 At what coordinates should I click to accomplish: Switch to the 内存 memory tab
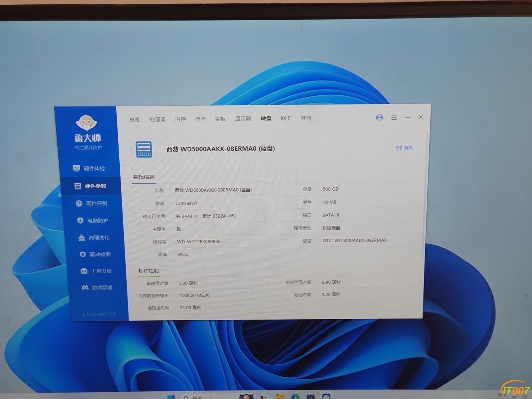click(180, 119)
